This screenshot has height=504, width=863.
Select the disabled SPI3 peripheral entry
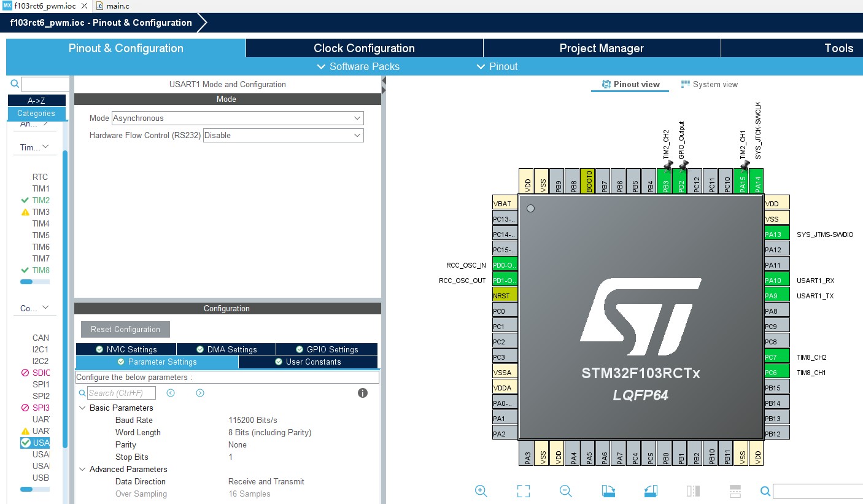pyautogui.click(x=41, y=408)
